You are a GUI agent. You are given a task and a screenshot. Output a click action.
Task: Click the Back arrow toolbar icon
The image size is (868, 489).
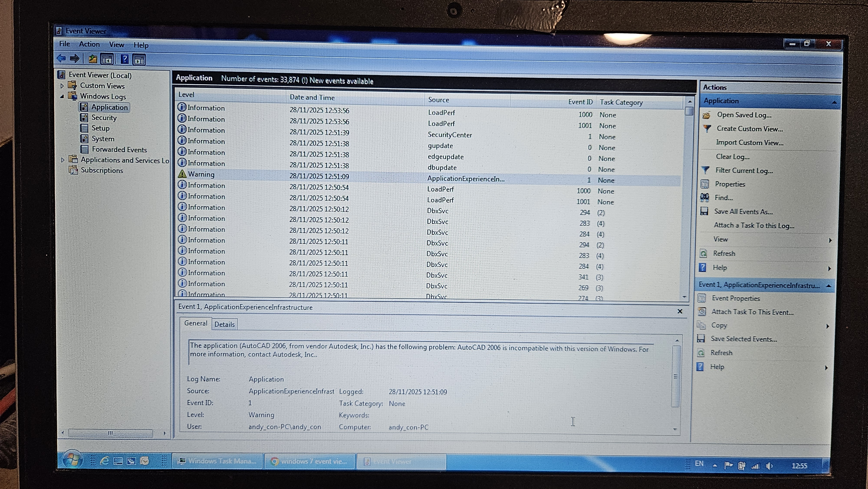click(61, 58)
